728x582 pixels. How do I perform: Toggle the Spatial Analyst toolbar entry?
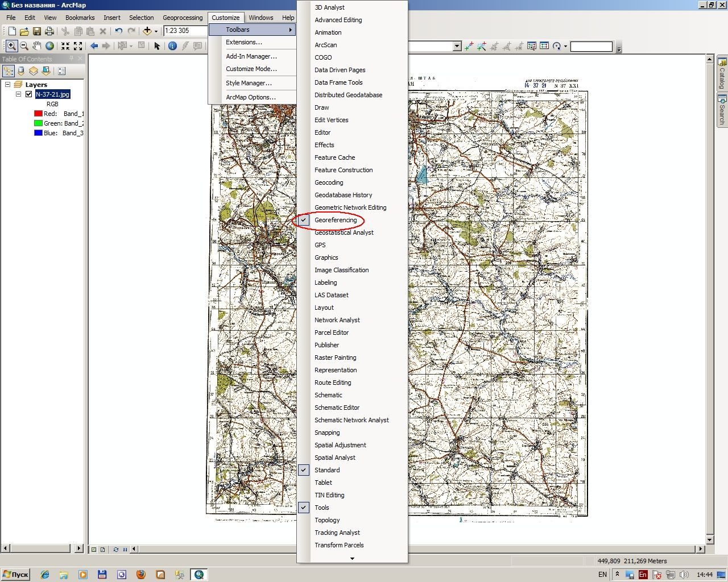point(335,458)
